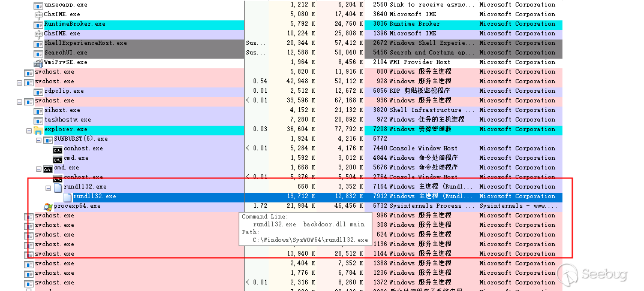Viewport: 644px width, 291px height.
Task: Click the 'Shell Infrastructure ...' description cell
Action: [432, 110]
